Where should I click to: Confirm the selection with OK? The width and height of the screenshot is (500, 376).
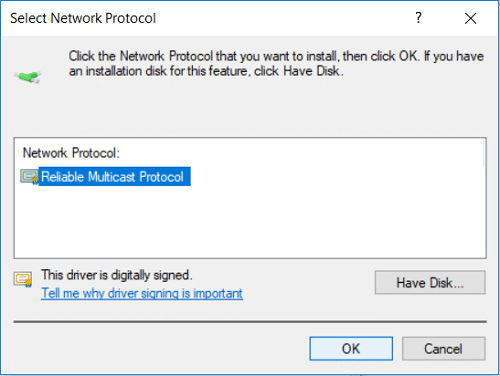(x=351, y=349)
